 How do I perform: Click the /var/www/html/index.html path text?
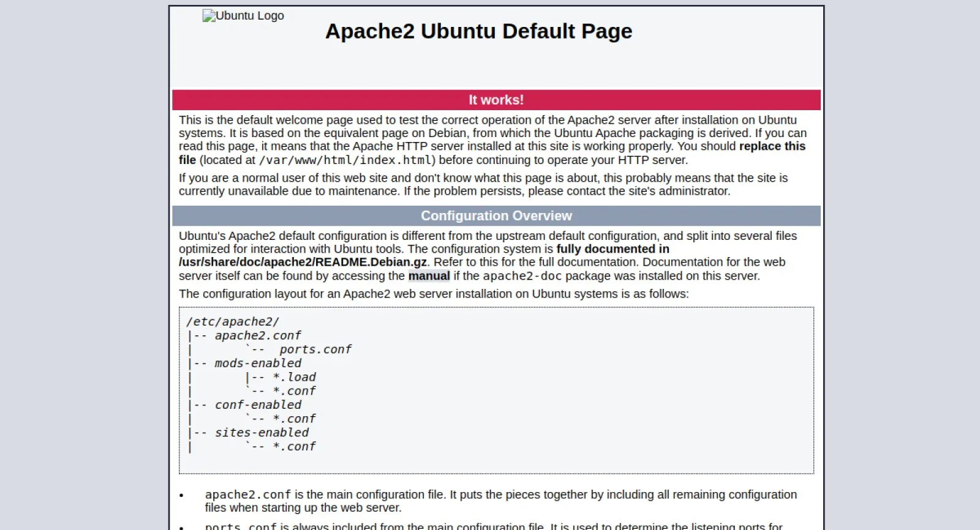(x=347, y=160)
